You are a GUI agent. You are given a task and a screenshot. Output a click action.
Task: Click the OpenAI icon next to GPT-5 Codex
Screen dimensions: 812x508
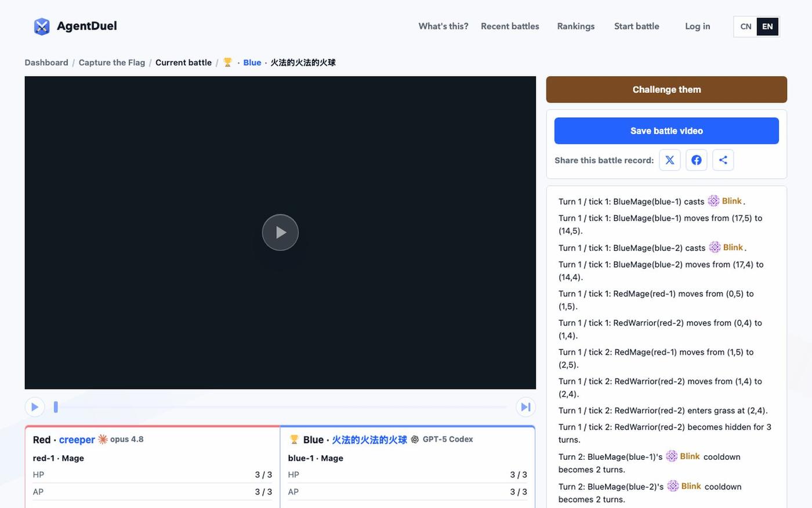(x=415, y=439)
